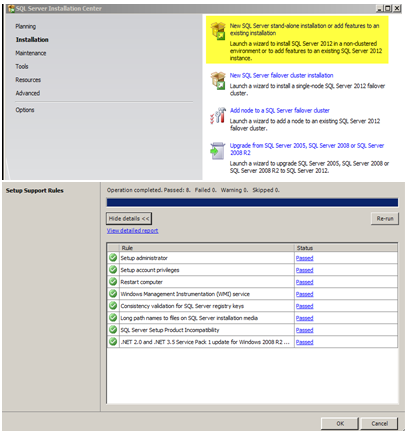Image resolution: width=405 pixels, height=431 pixels.
Task: Click green check icon for Setup account privileges
Action: coord(113,270)
